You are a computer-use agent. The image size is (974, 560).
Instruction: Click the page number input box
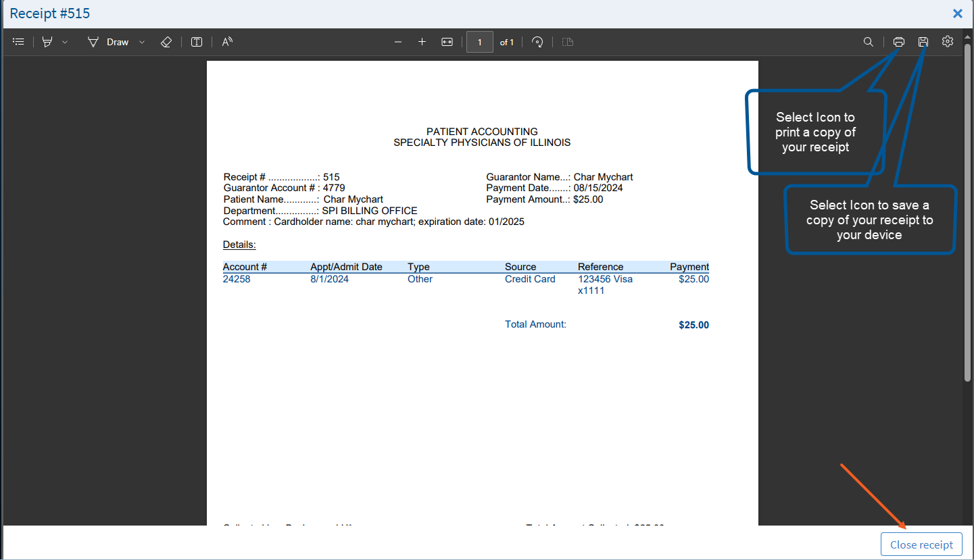click(480, 42)
